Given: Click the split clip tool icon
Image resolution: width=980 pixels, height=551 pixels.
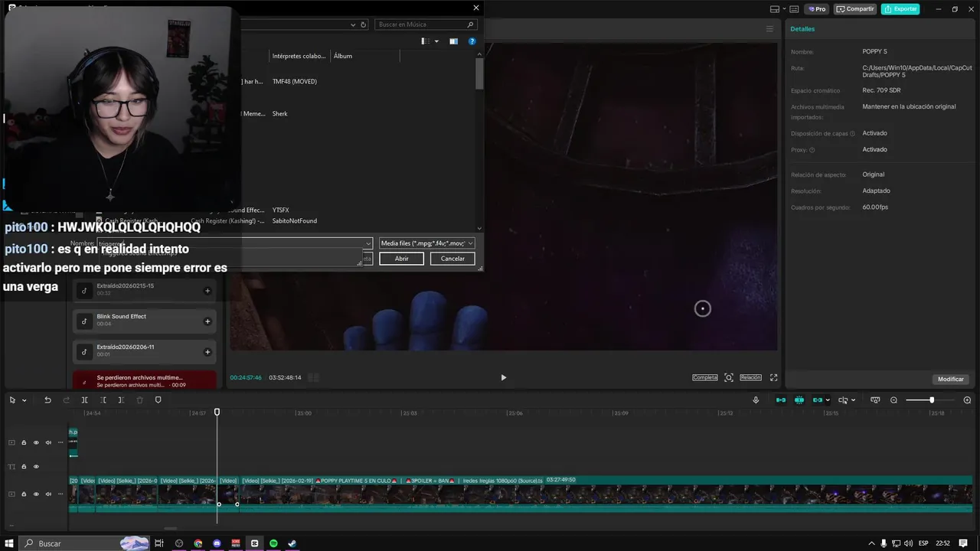Looking at the screenshot, I should [x=84, y=400].
